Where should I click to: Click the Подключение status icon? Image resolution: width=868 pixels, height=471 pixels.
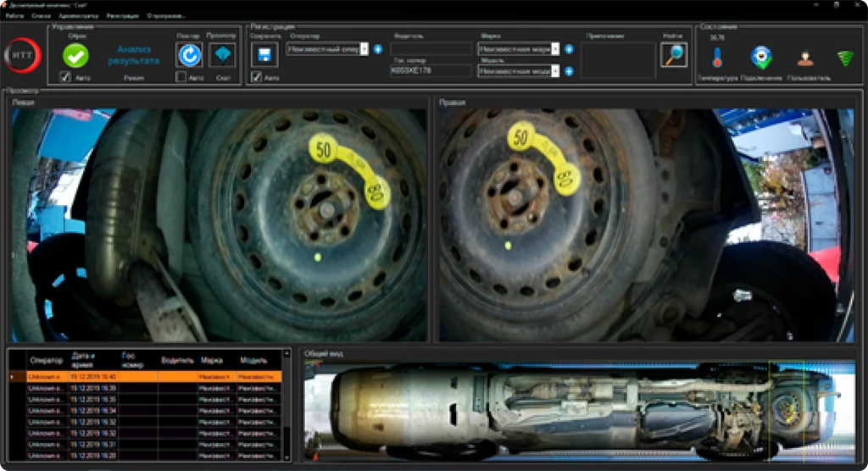[760, 58]
